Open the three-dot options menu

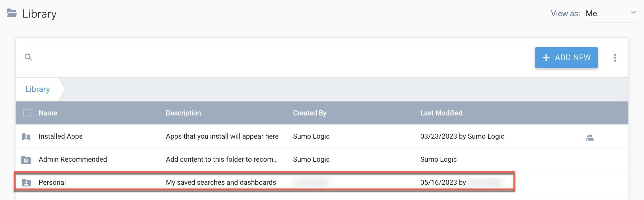tap(615, 57)
